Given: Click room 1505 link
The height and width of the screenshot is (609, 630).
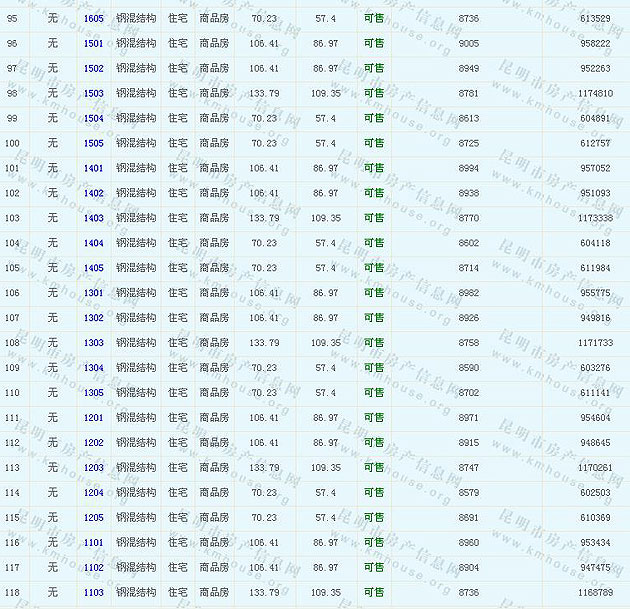Looking at the screenshot, I should (x=93, y=143).
